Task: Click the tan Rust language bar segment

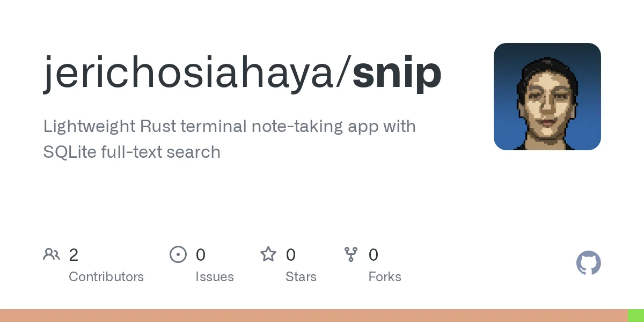Action: (x=314, y=316)
